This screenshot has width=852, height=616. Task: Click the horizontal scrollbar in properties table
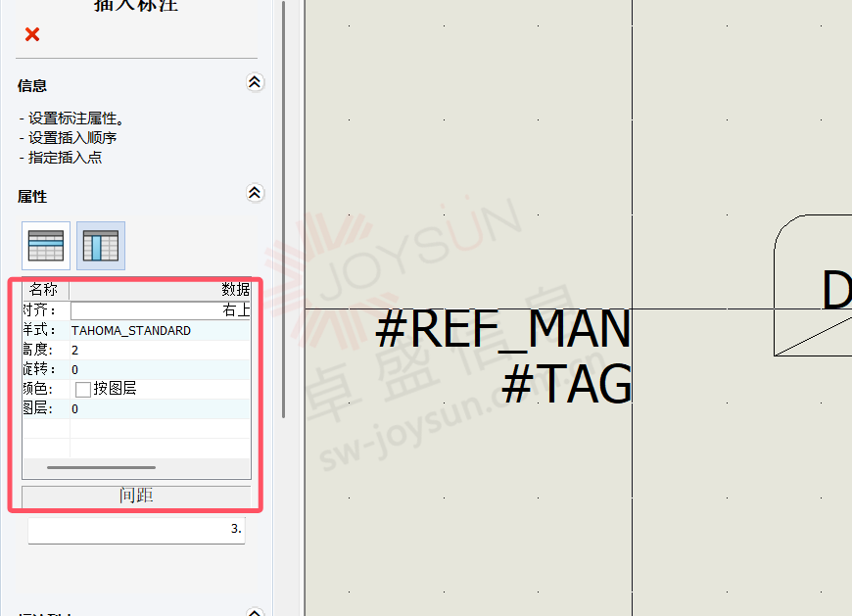point(101,467)
